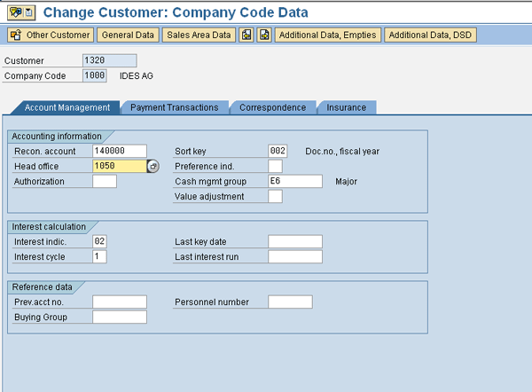This screenshot has height=392, width=532.
Task: Click the Recon. account field
Action: pyautogui.click(x=119, y=152)
